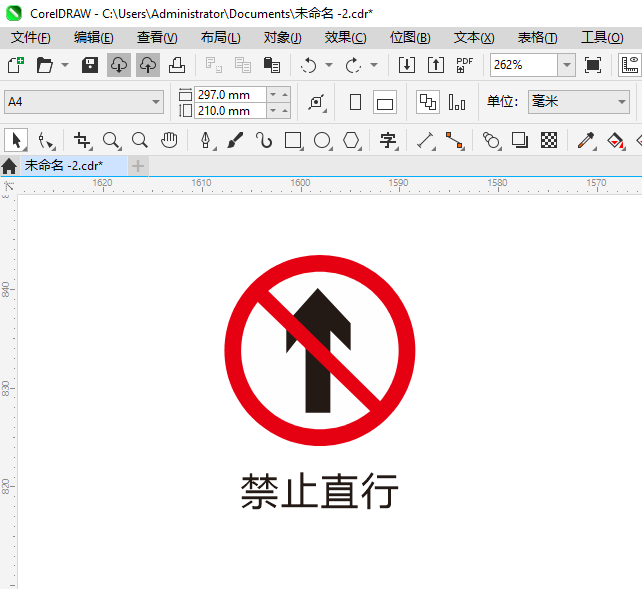Select the Drop shadow tool

click(520, 140)
